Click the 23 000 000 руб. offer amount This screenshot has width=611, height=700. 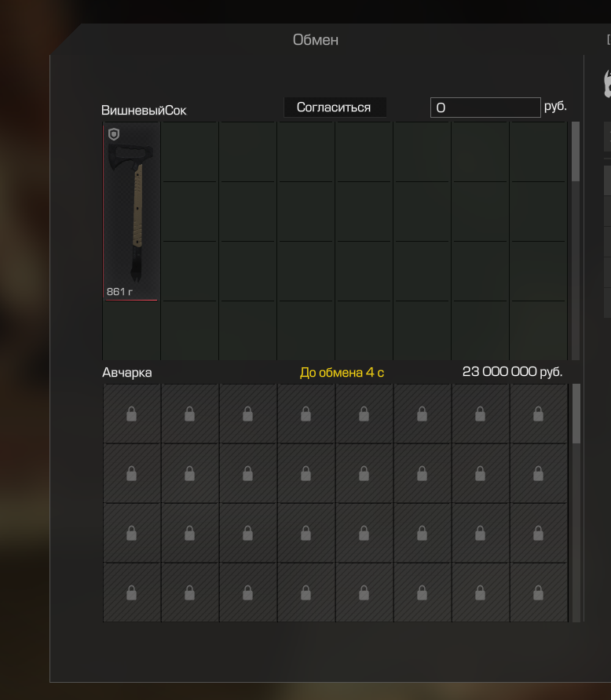[512, 371]
